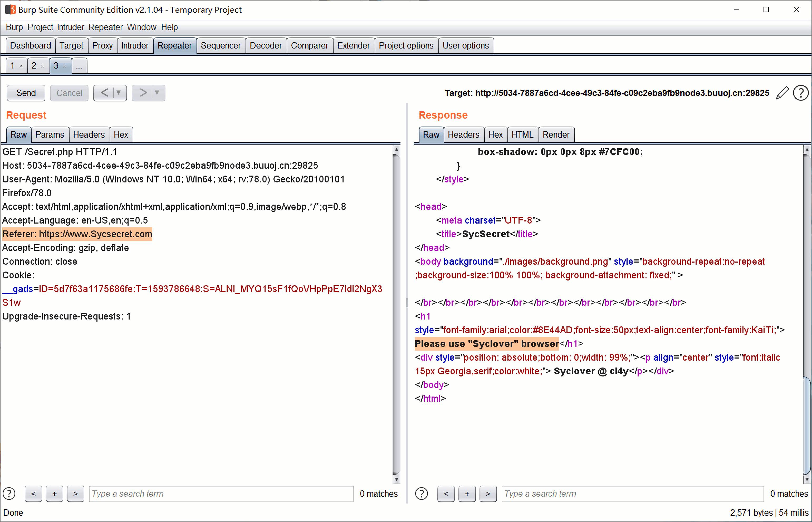Image resolution: width=812 pixels, height=522 pixels.
Task: Close Repeater tab 3
Action: pos(64,66)
